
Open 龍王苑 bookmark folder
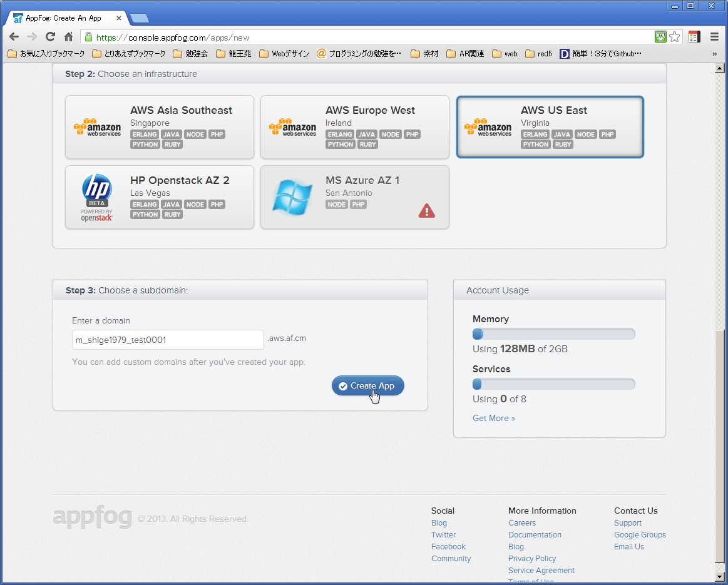[x=234, y=54]
